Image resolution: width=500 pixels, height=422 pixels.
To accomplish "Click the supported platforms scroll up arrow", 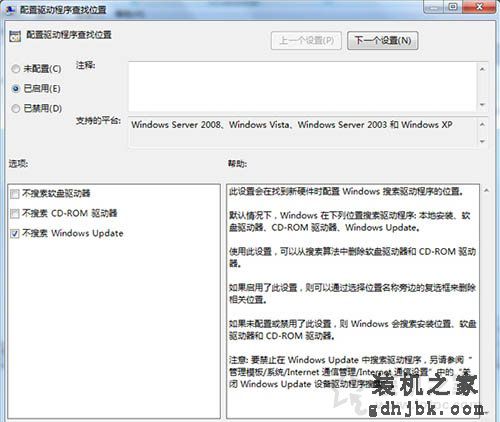I will point(482,124).
